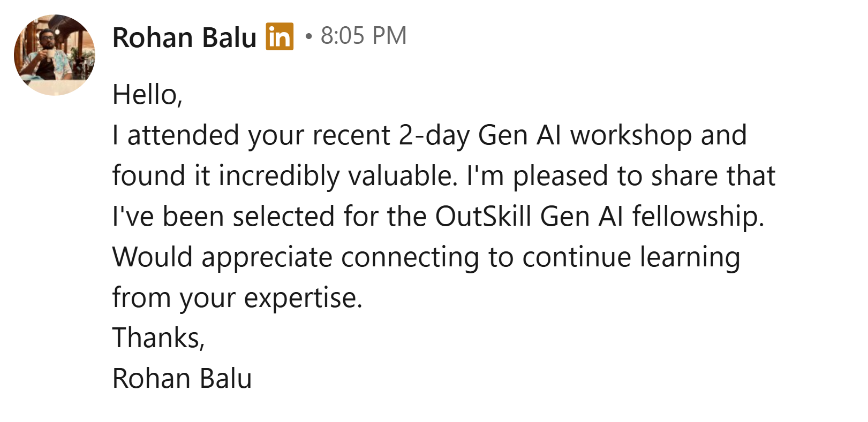Click the 8:05 PM timestamp
Viewport: 868px width, 422px height.
tap(364, 36)
